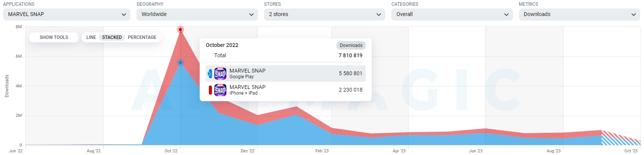Click the Downloads badge in the tooltip

(x=351, y=45)
